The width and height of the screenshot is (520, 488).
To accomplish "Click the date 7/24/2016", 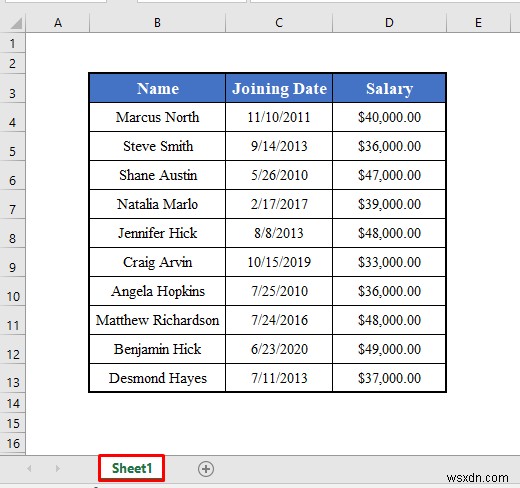I will coord(279,320).
